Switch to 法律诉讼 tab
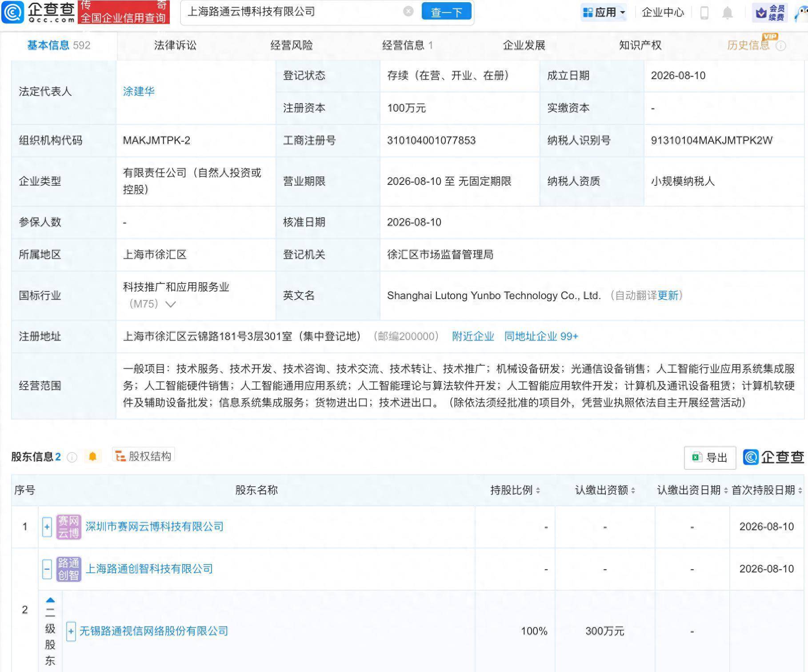This screenshot has width=808, height=672. point(175,45)
